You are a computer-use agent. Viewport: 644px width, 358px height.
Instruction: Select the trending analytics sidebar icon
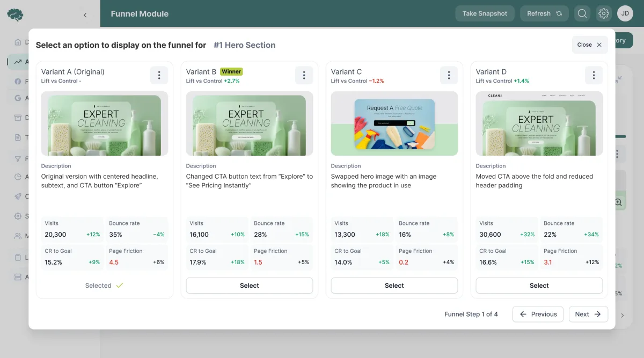pyautogui.click(x=18, y=62)
